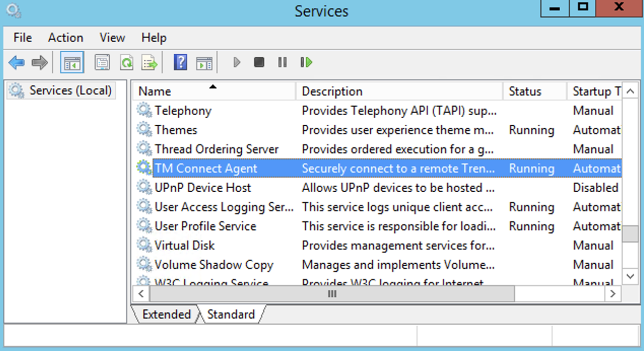The height and width of the screenshot is (351, 644).
Task: Open the View menu
Action: click(112, 38)
